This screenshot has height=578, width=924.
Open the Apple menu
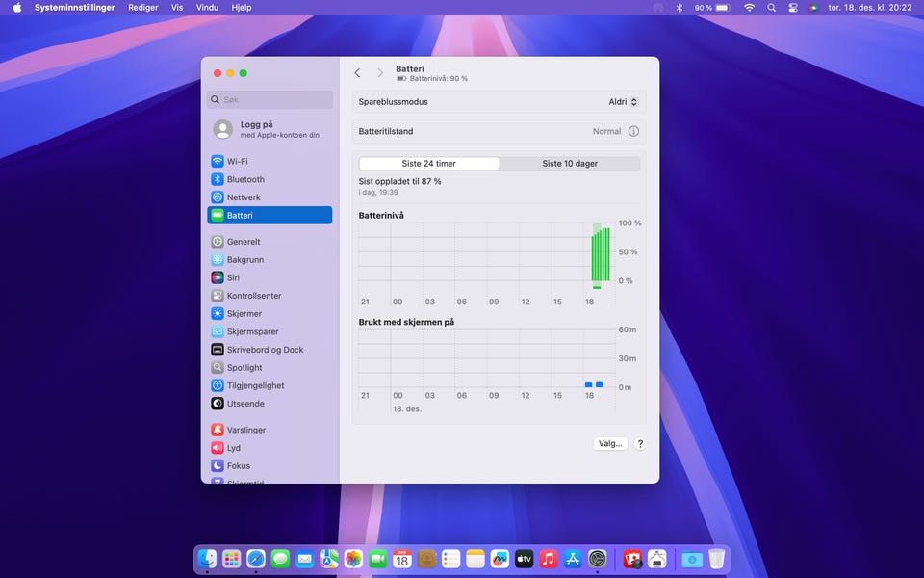[x=16, y=8]
